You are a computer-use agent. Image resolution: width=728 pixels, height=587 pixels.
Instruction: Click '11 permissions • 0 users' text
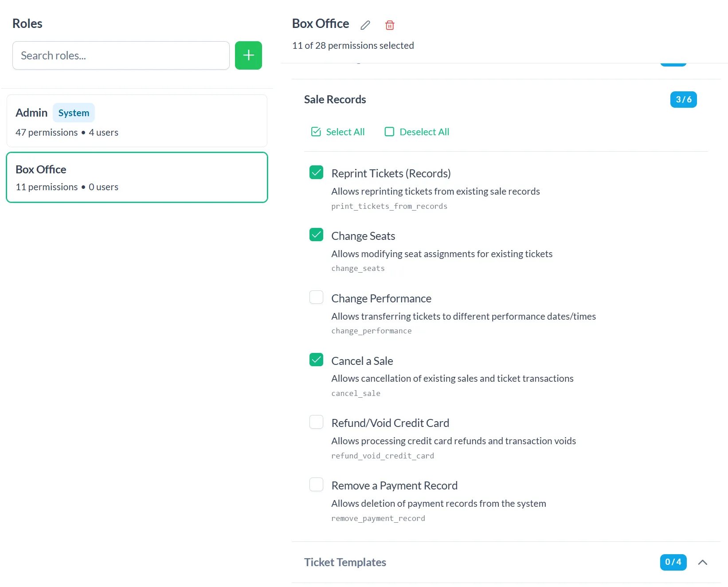(67, 187)
